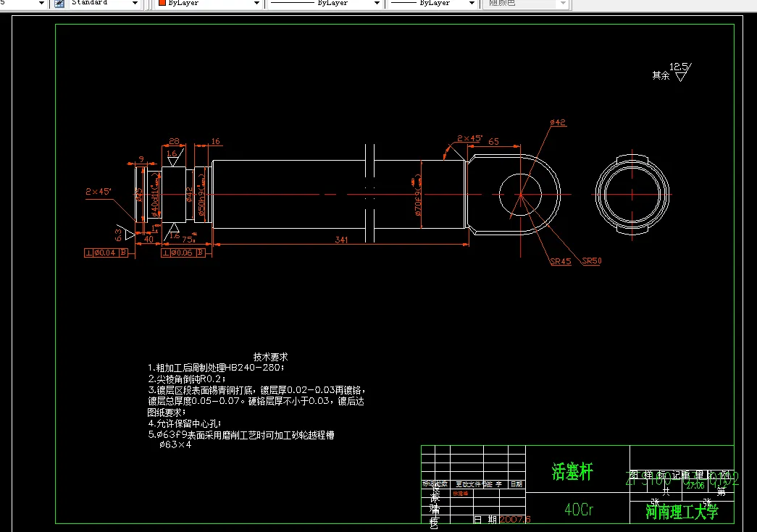Open the greyed 随颜色 plot style dropdown

pyautogui.click(x=563, y=4)
